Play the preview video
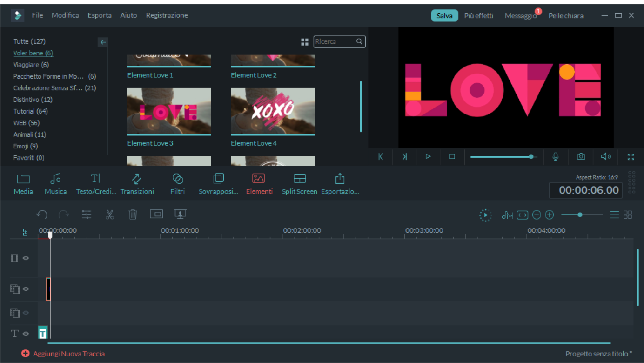 [x=428, y=157]
